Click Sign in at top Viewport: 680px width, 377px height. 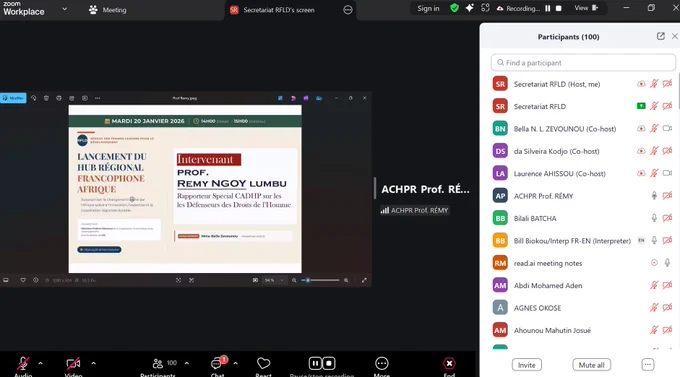(x=428, y=8)
